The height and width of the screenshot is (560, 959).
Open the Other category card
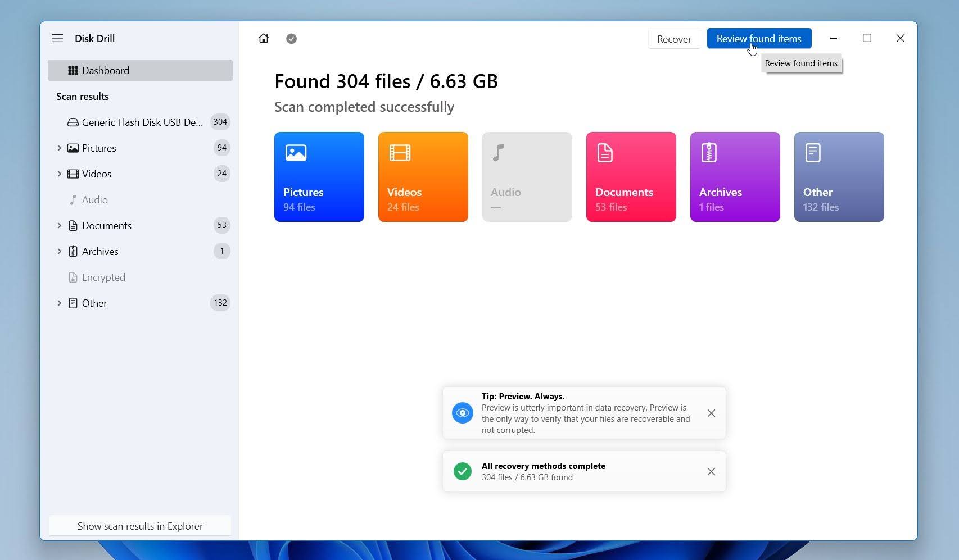[x=839, y=177]
